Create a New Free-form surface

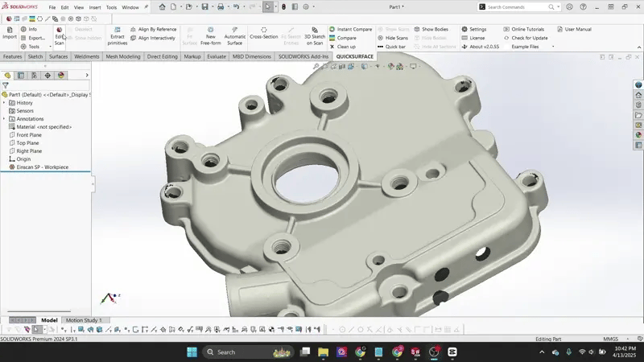pos(211,37)
